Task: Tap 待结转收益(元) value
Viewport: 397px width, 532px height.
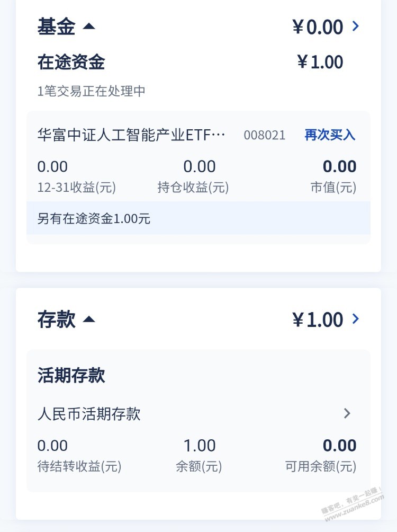Action: pos(52,446)
